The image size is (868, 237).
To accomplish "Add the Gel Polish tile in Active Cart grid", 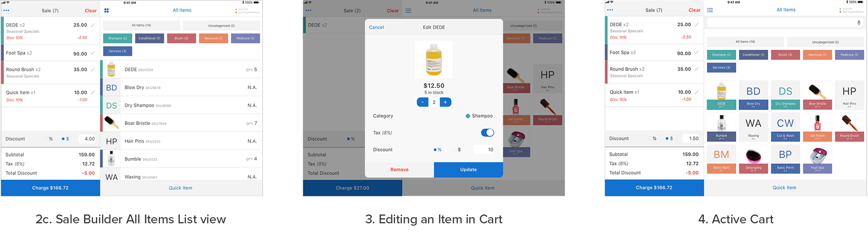I will coord(817,127).
